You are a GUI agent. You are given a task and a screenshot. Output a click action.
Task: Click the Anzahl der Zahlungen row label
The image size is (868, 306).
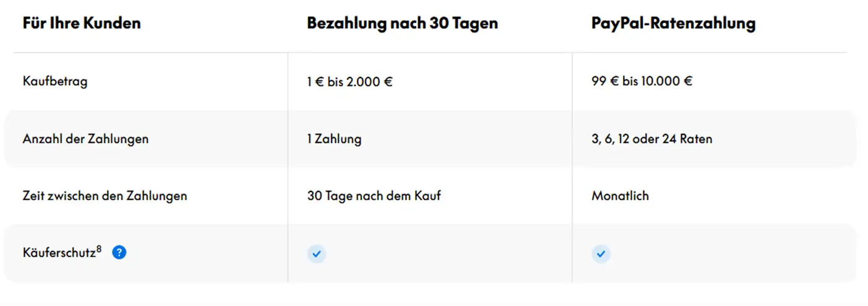(85, 139)
